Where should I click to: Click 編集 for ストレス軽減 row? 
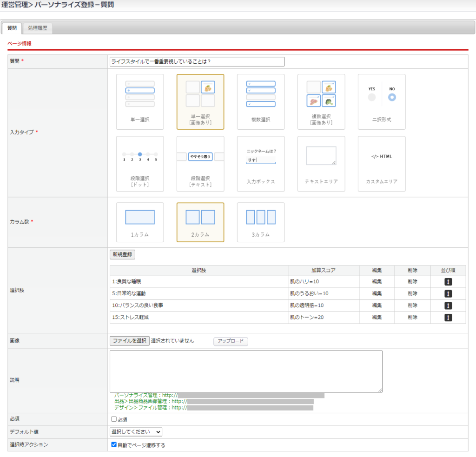coord(377,318)
